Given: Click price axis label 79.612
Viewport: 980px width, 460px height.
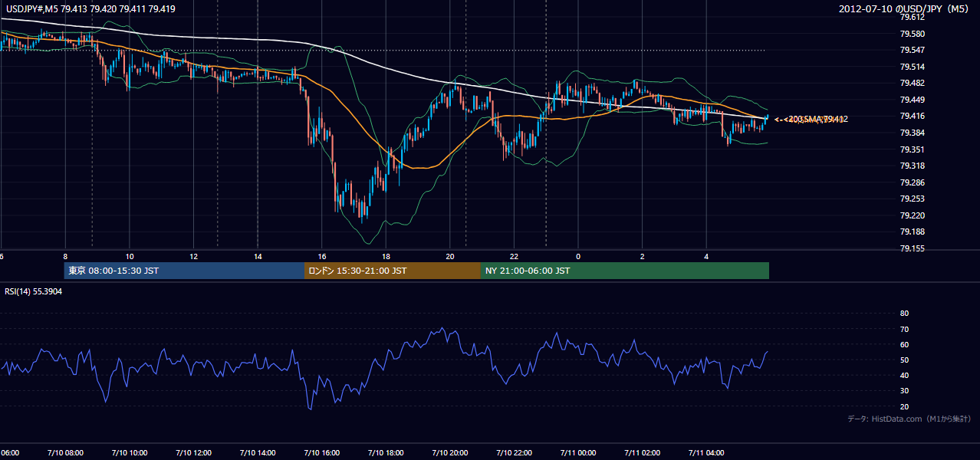Looking at the screenshot, I should click(x=913, y=18).
